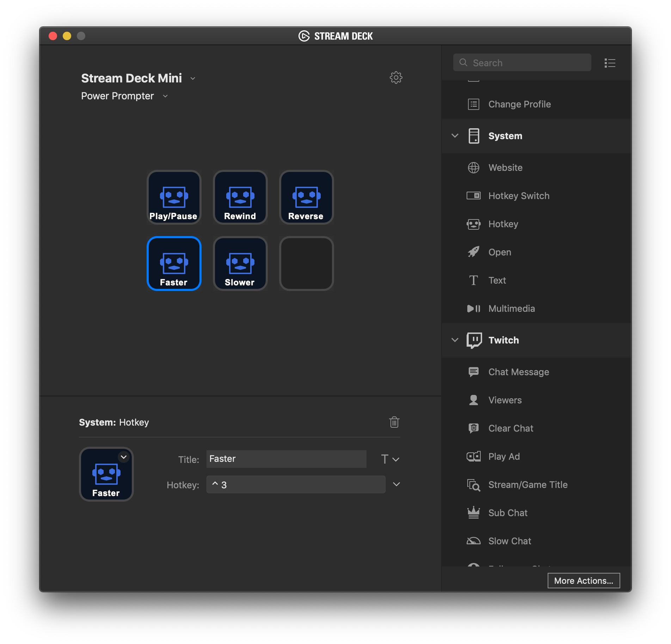This screenshot has height=644, width=671.
Task: Click the Search actions field
Action: (x=522, y=63)
